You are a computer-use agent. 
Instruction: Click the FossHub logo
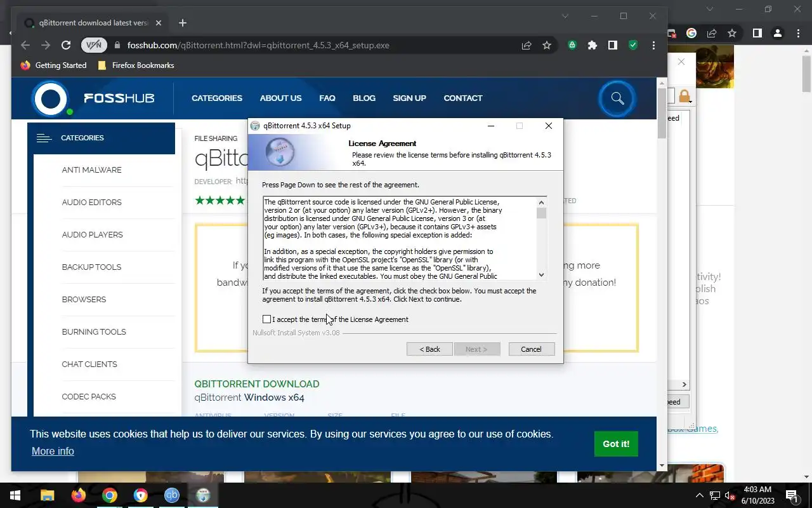[93, 98]
